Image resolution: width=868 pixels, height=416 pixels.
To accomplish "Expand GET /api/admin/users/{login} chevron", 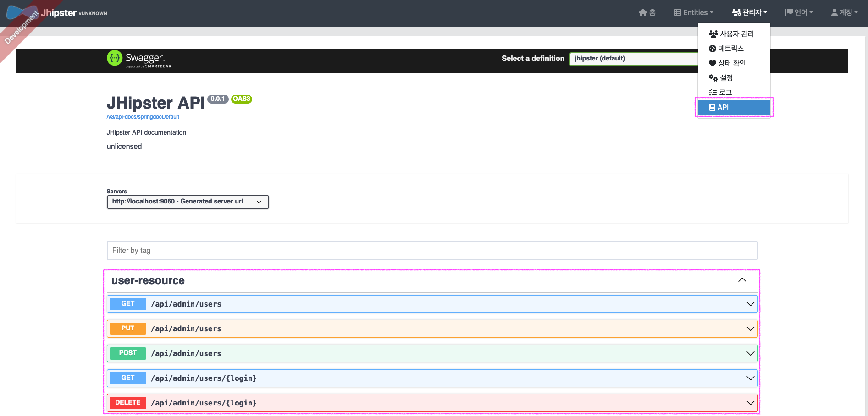I will (x=750, y=378).
